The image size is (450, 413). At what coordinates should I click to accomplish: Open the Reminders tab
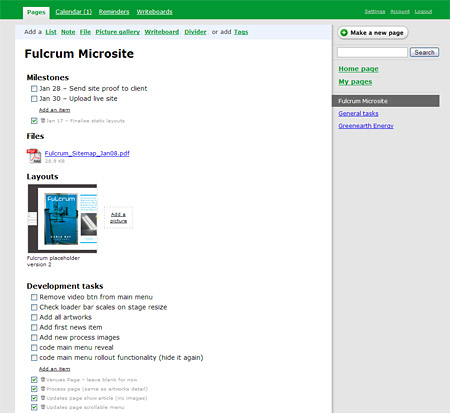(114, 12)
